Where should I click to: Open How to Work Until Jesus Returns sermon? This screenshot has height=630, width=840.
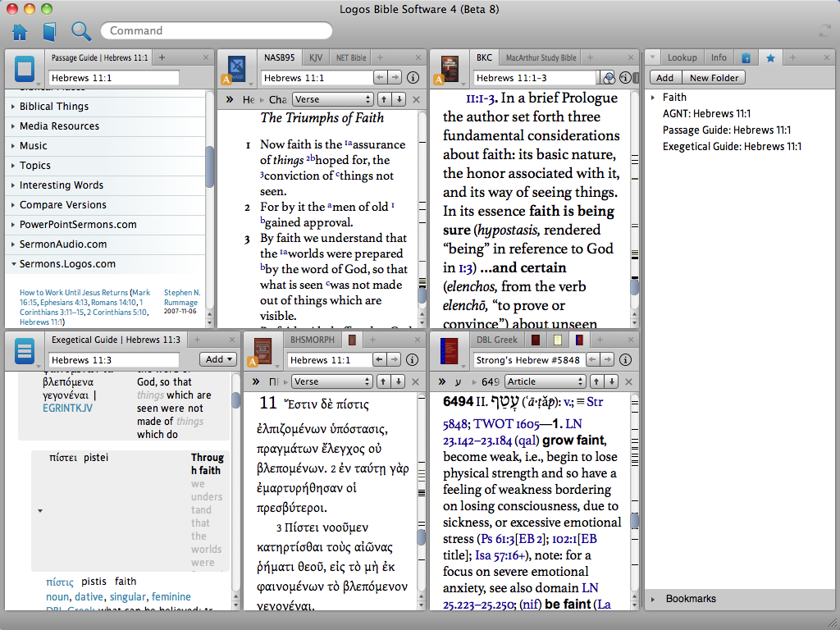(74, 293)
